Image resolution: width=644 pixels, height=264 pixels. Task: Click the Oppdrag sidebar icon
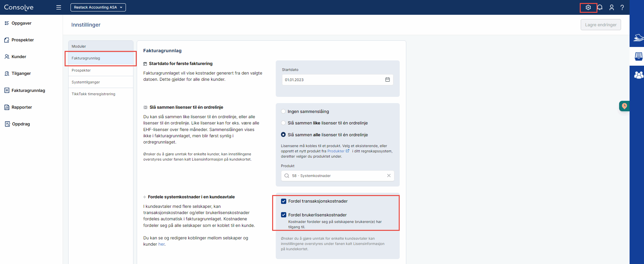pos(7,124)
